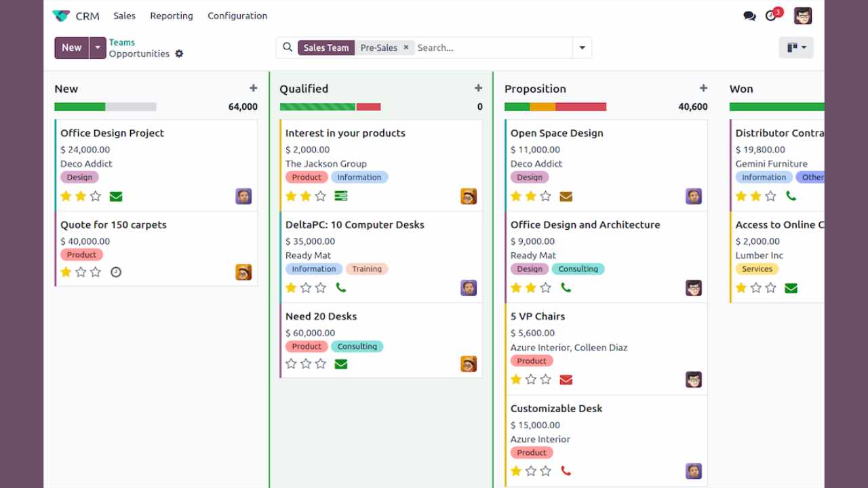Click the gear icon beside Opportunities

[x=179, y=54]
